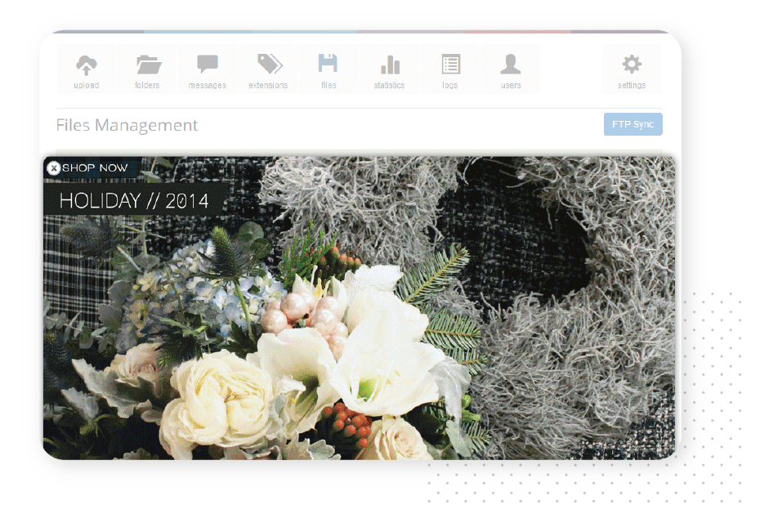The image size is (782, 532).
Task: Click the red strip segment at top
Action: (x=517, y=32)
